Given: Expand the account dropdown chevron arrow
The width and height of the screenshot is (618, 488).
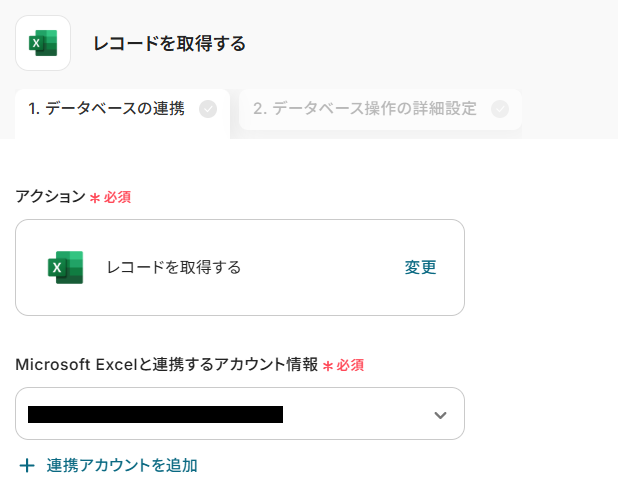Looking at the screenshot, I should click(x=440, y=415).
